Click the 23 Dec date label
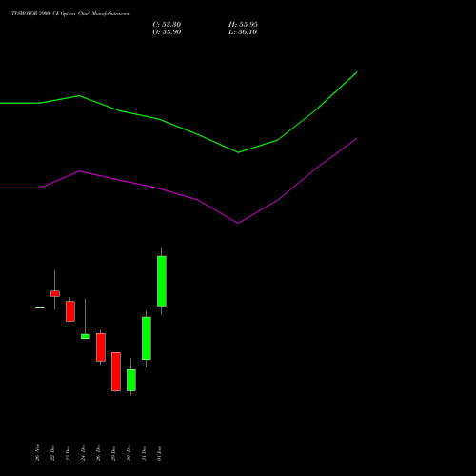The image size is (476, 476). (68, 452)
